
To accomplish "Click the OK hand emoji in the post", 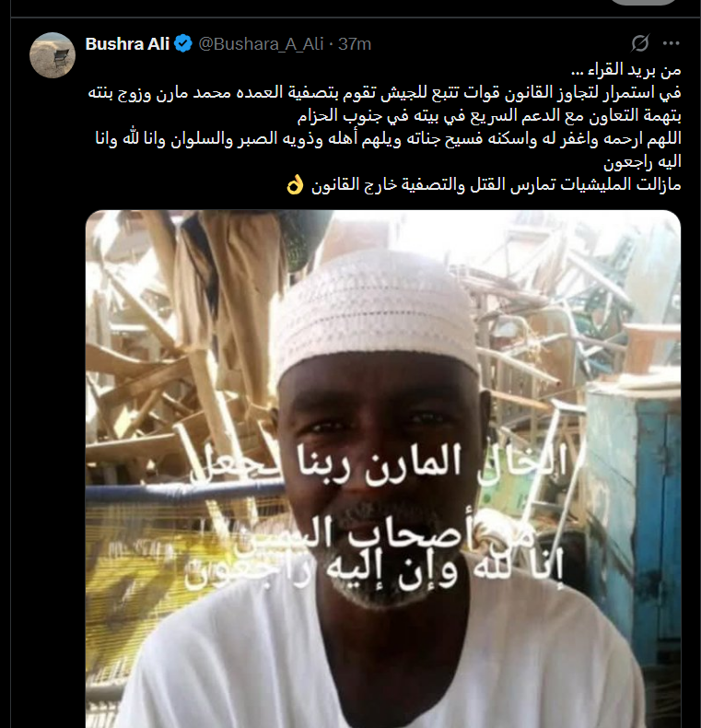I will tap(296, 185).
